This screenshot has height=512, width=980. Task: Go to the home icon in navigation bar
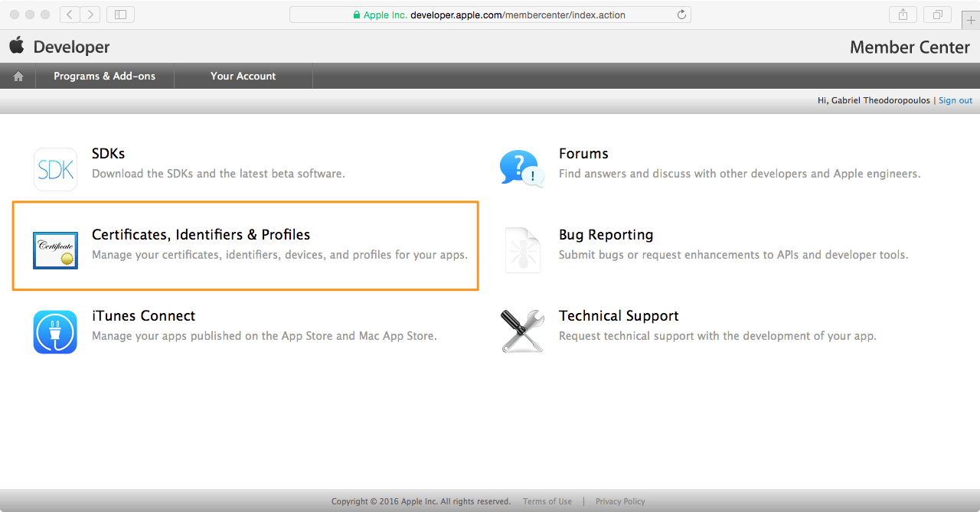tap(18, 77)
